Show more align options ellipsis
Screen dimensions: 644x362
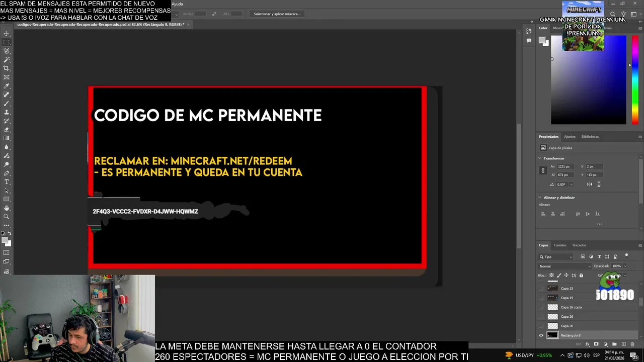[599, 224]
